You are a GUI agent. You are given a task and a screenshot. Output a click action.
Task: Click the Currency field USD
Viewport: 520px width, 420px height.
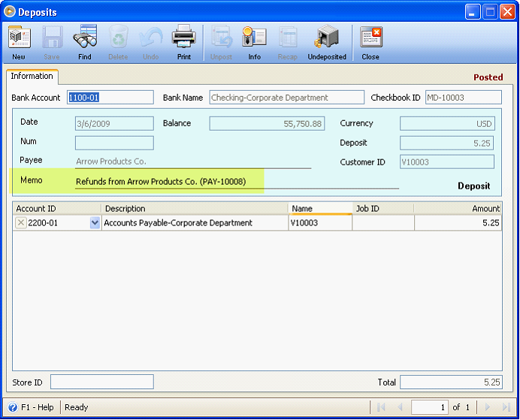[x=447, y=124]
